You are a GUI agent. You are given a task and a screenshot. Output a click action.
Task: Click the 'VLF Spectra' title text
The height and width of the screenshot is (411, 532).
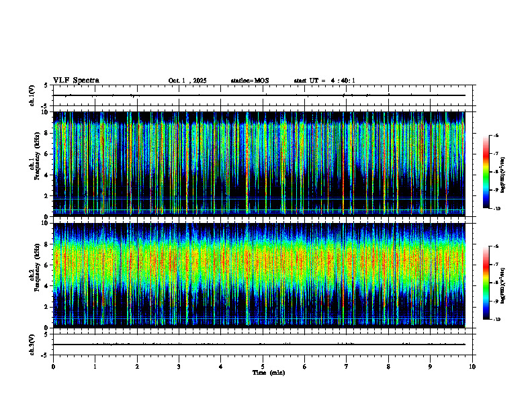[76, 81]
